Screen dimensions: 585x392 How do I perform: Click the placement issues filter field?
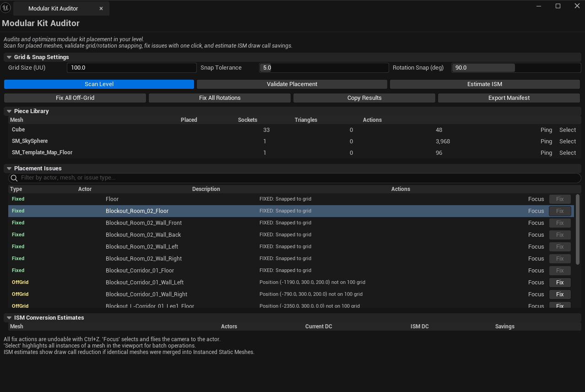click(295, 178)
